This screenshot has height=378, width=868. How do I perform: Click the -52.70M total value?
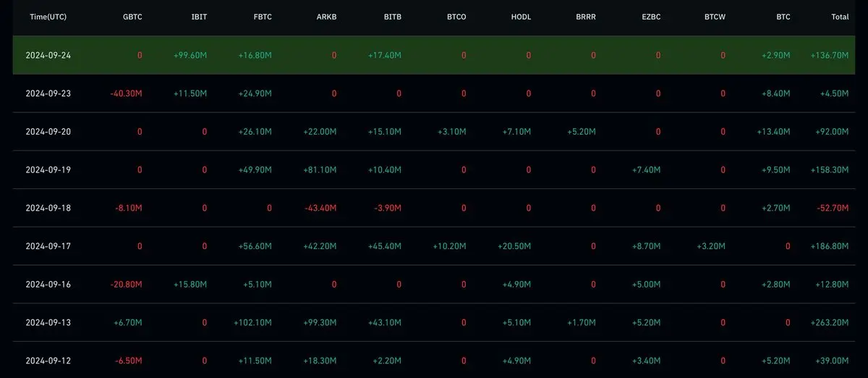pos(833,209)
